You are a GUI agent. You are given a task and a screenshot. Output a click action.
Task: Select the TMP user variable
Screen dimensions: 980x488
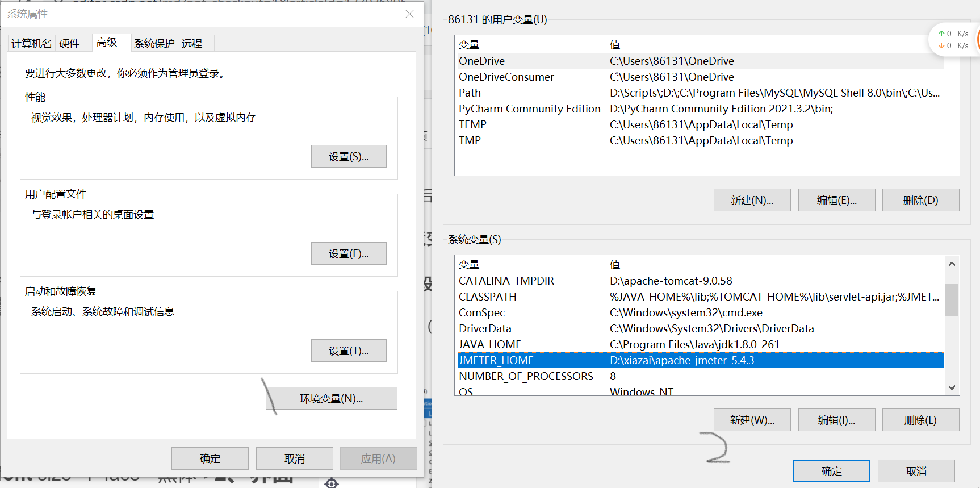pyautogui.click(x=701, y=140)
